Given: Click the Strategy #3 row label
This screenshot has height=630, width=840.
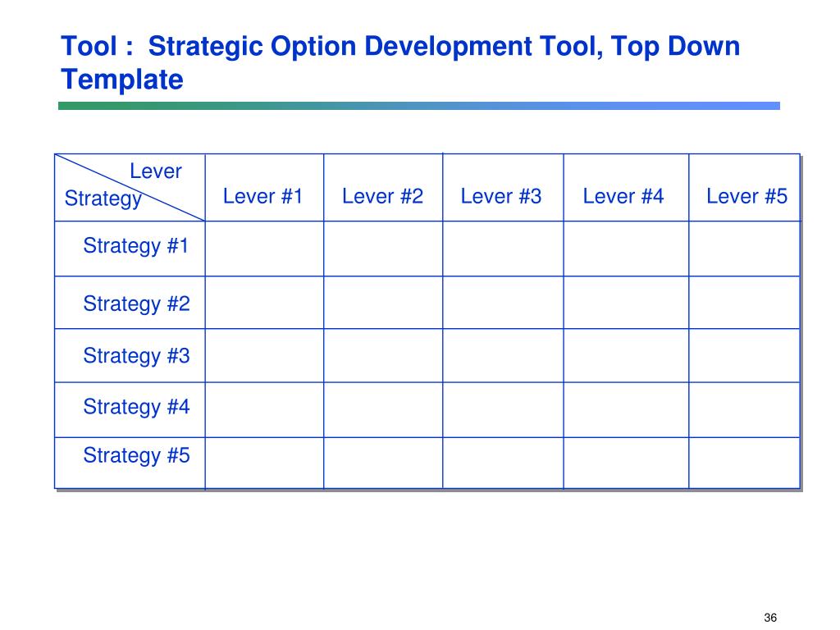Looking at the screenshot, I should point(137,356).
